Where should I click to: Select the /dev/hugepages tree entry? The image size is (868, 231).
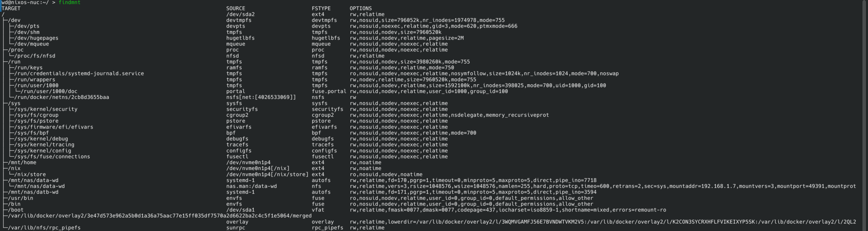36,38
